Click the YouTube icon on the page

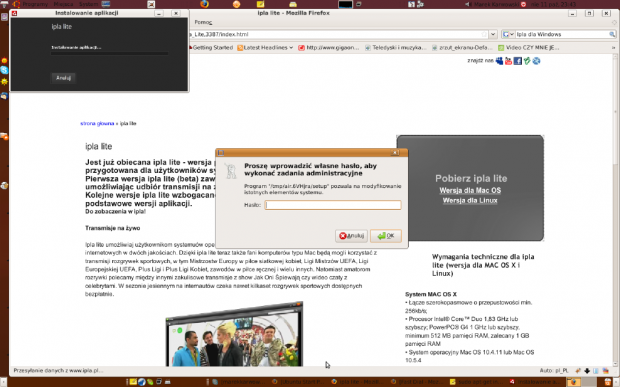[508, 61]
